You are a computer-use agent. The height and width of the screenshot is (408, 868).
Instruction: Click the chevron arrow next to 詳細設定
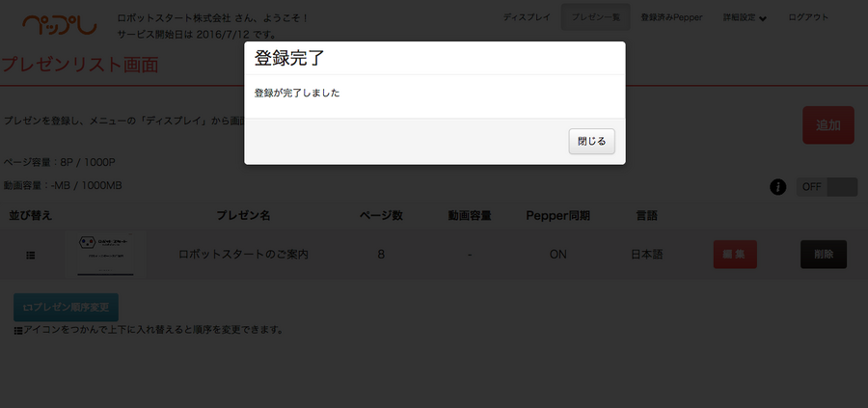point(763,18)
